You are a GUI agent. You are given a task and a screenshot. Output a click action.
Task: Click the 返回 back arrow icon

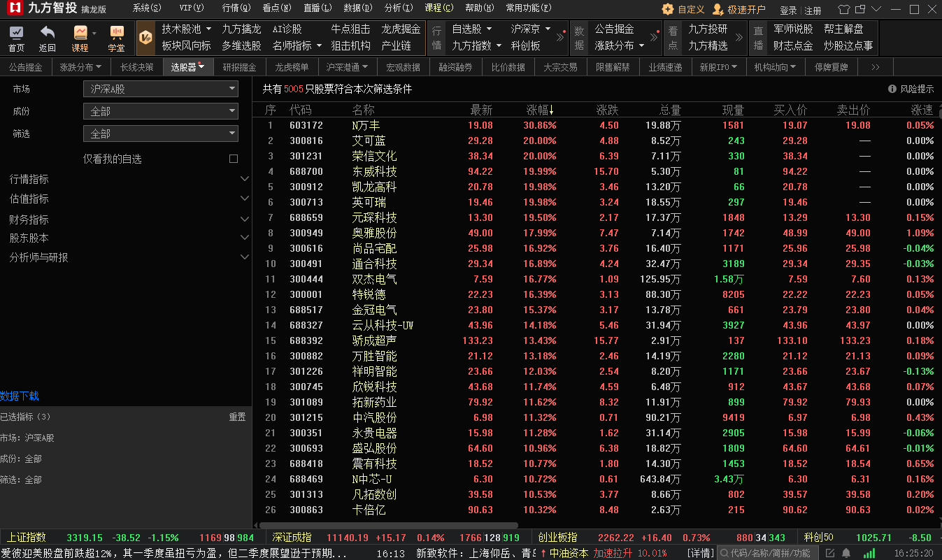47,38
